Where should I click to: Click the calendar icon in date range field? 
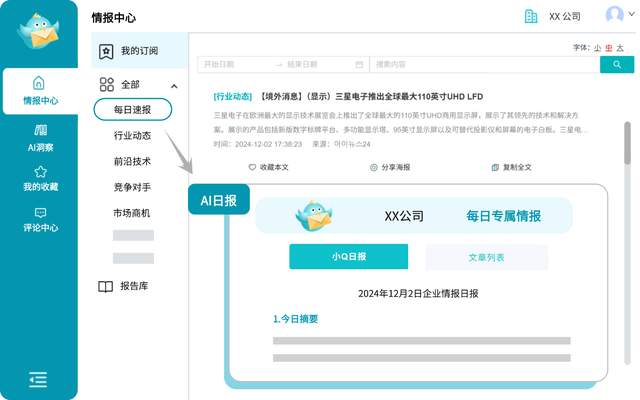click(x=358, y=64)
